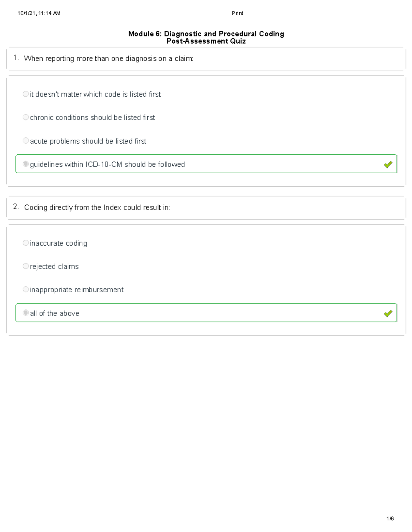The height and width of the screenshot is (532, 412).
Task: Select "it doesn't matter which code is listed first"
Action: [x=26, y=94]
